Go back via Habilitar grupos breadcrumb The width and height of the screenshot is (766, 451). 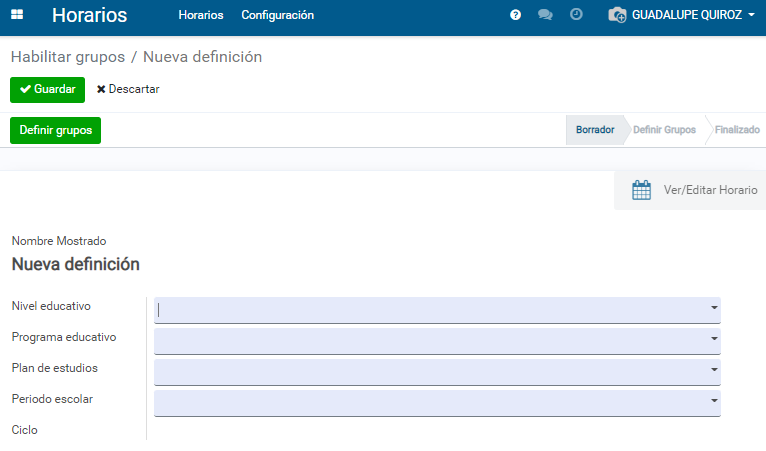(x=68, y=57)
